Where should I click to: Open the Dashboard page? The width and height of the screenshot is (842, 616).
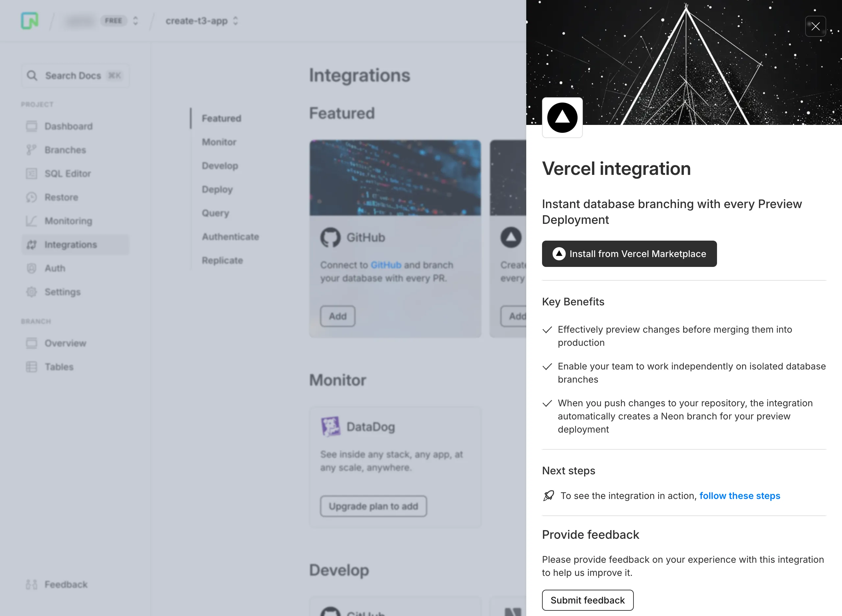[75, 126]
